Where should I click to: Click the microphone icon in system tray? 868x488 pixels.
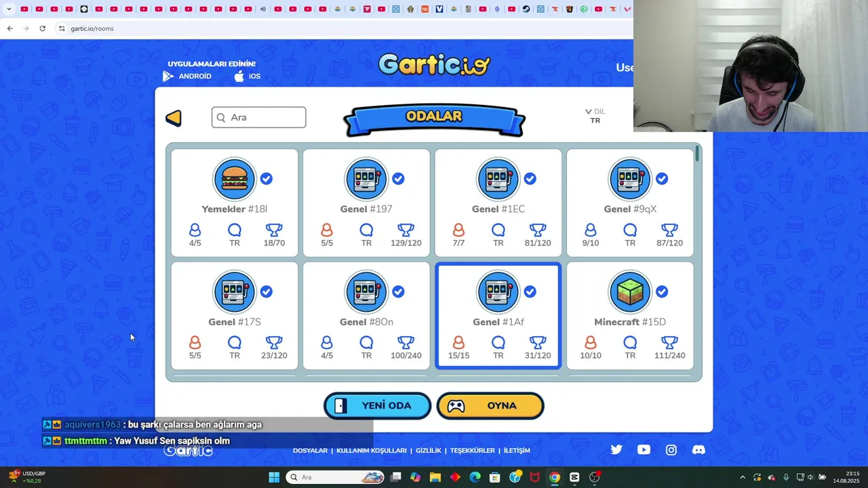point(786,477)
